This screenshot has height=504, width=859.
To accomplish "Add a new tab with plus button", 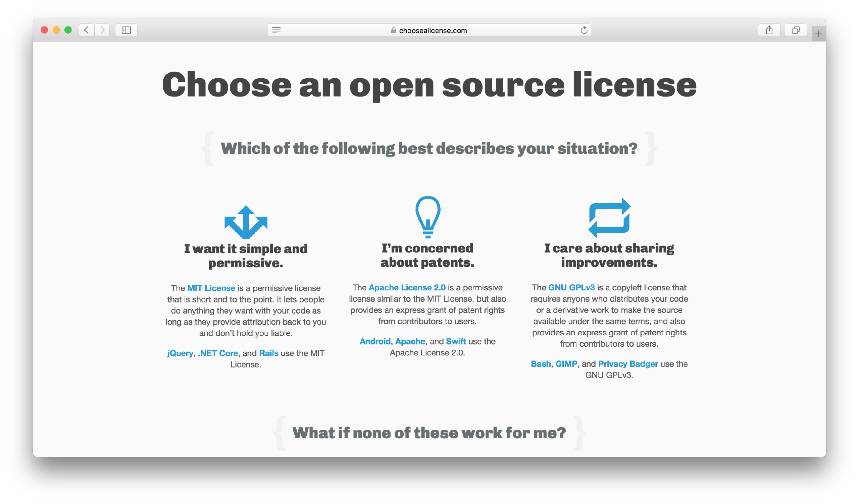I will (818, 34).
